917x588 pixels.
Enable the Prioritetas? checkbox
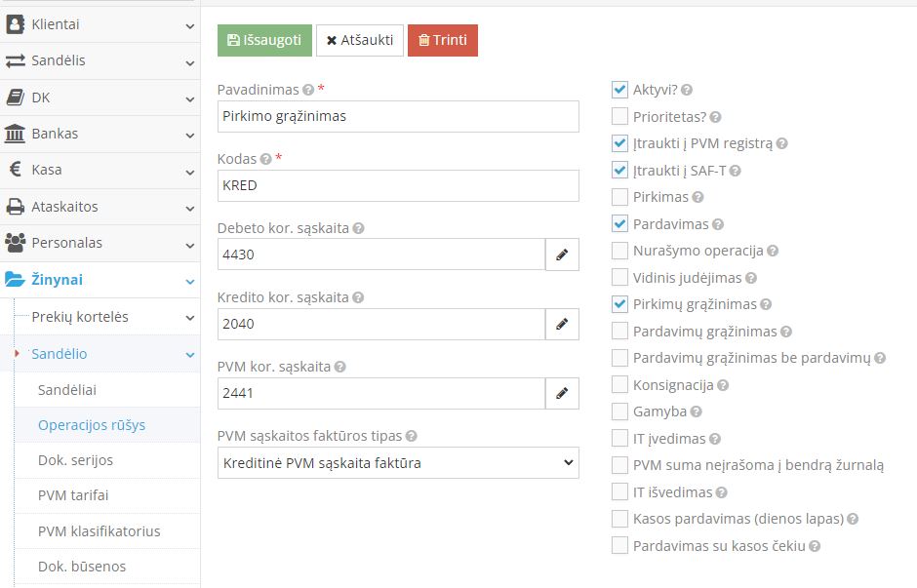tap(619, 117)
